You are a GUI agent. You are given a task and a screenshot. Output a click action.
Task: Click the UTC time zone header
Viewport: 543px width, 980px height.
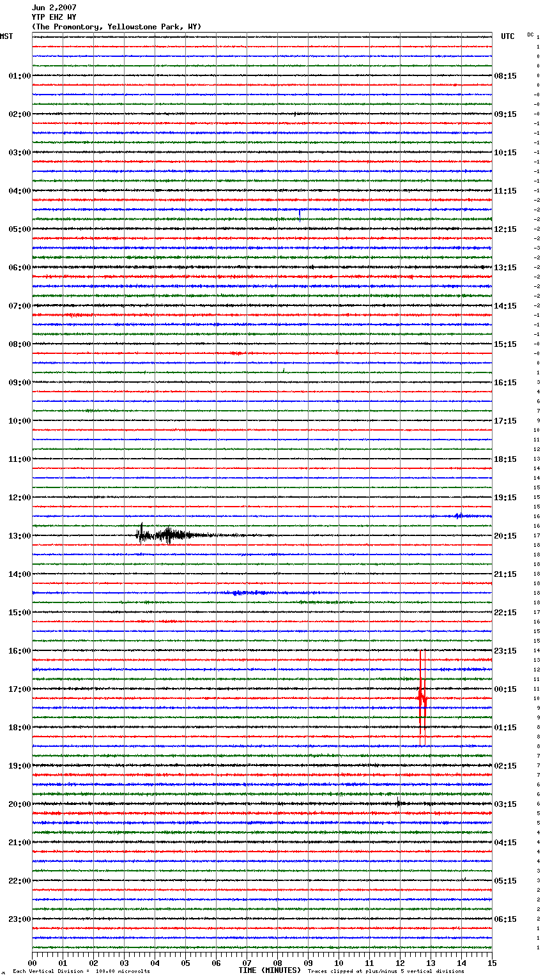[x=508, y=36]
